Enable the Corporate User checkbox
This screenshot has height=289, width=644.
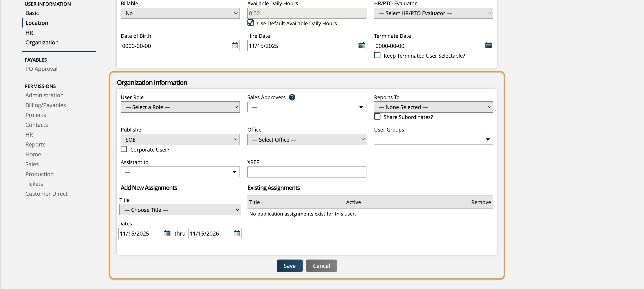click(x=124, y=149)
